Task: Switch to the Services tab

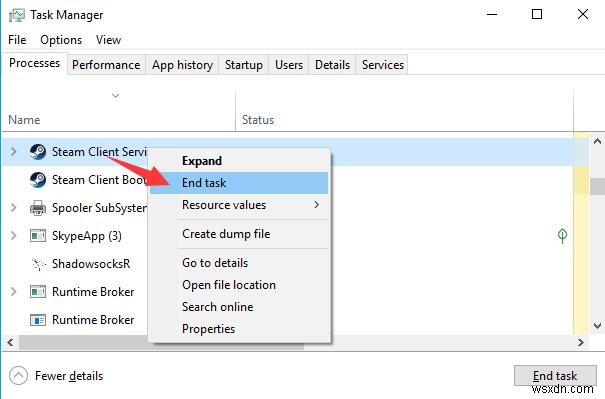Action: click(383, 65)
